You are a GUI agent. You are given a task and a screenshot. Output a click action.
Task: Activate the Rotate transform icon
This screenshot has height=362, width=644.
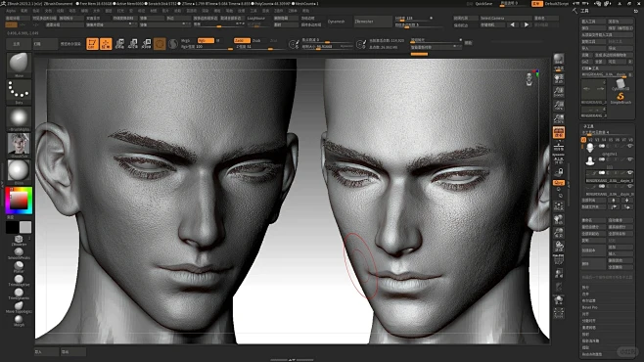147,44
